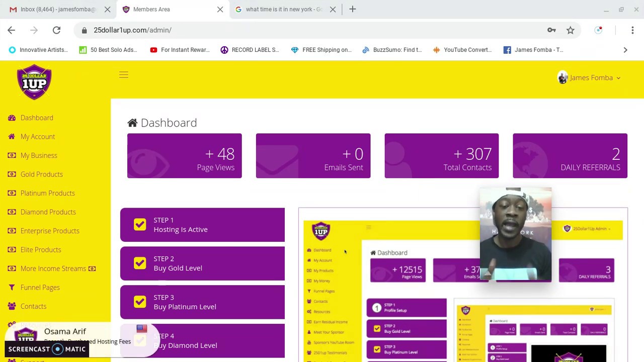The width and height of the screenshot is (644, 362).
Task: Click the dashboard preview image
Action: click(x=463, y=285)
